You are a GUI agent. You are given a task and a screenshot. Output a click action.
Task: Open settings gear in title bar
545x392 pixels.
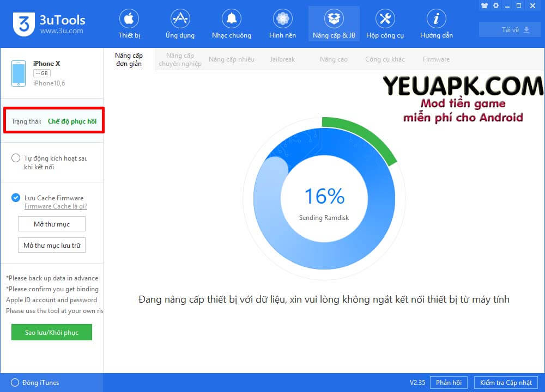[496, 5]
